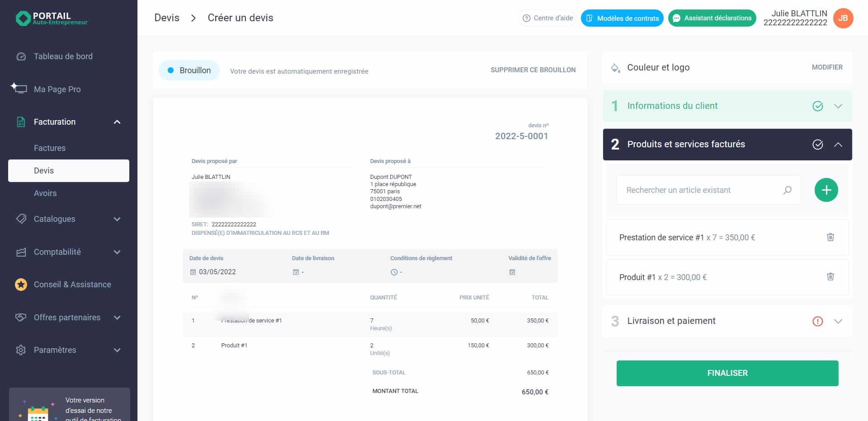Viewport: 868px width, 421px height.
Task: Click the Date de livraison calendar icon
Action: tap(296, 272)
